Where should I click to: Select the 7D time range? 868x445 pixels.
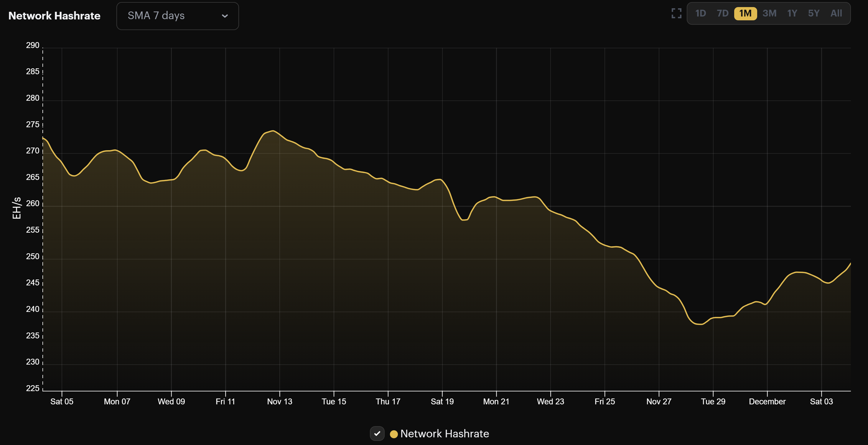pyautogui.click(x=722, y=13)
